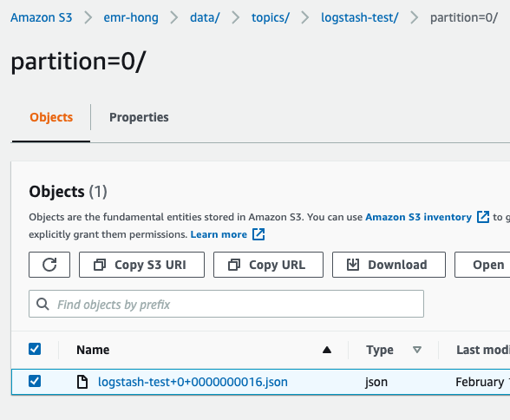Click the Last modified column header
This screenshot has height=420, width=510.
click(x=483, y=350)
